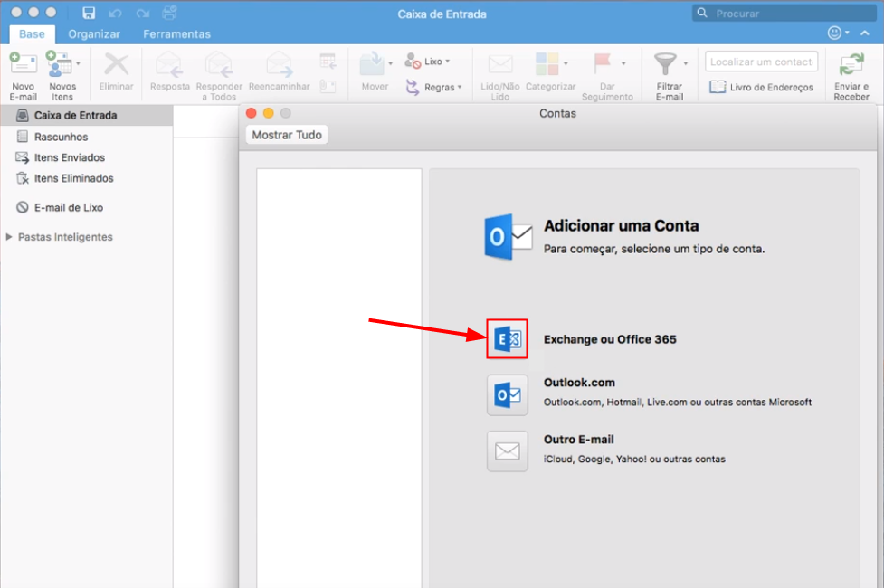This screenshot has height=588, width=884.
Task: Open the Ferramentas ribbon tab
Action: tap(177, 33)
